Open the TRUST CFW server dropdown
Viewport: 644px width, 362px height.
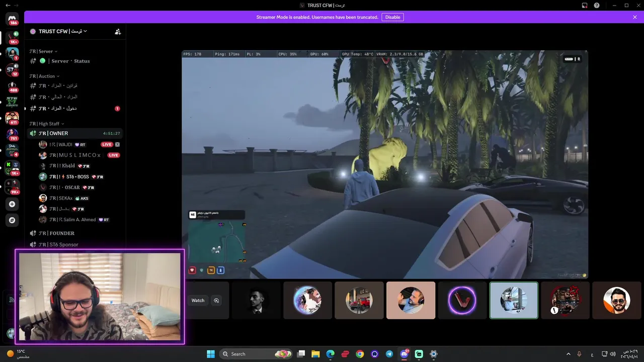(63, 31)
